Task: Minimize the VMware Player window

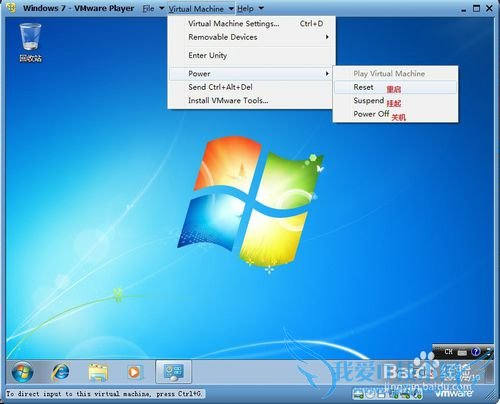Action: point(463,10)
